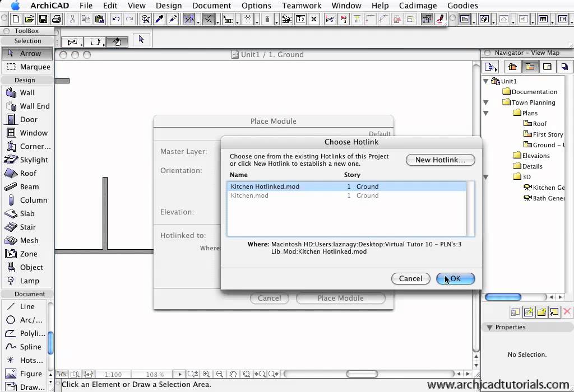574x392 pixels.
Task: Choose the Slab tool
Action: pyautogui.click(x=27, y=213)
